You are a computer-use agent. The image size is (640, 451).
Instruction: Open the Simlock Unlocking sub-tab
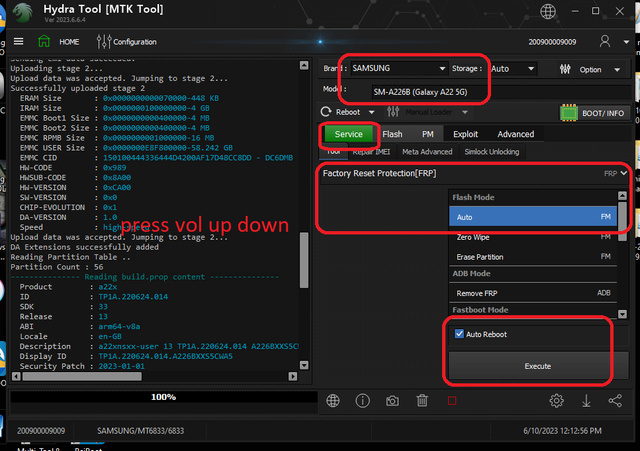tap(492, 152)
